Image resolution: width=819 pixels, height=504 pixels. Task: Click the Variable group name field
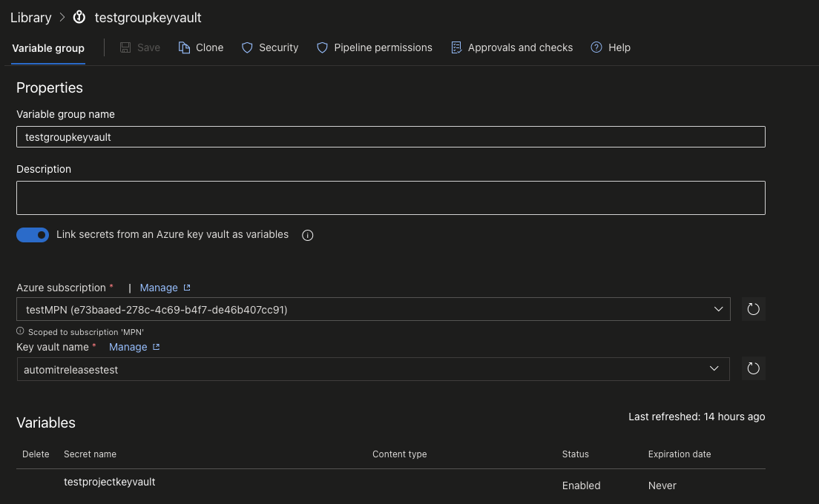pos(390,137)
